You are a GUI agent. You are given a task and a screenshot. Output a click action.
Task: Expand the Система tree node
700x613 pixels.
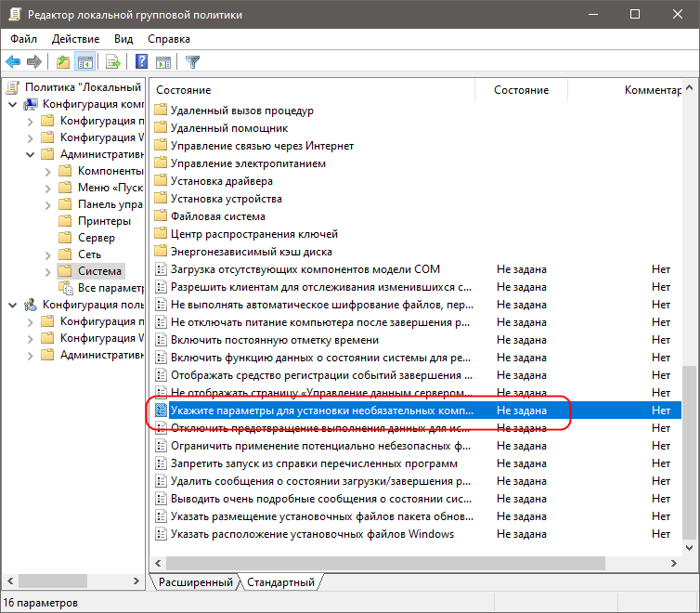click(48, 272)
